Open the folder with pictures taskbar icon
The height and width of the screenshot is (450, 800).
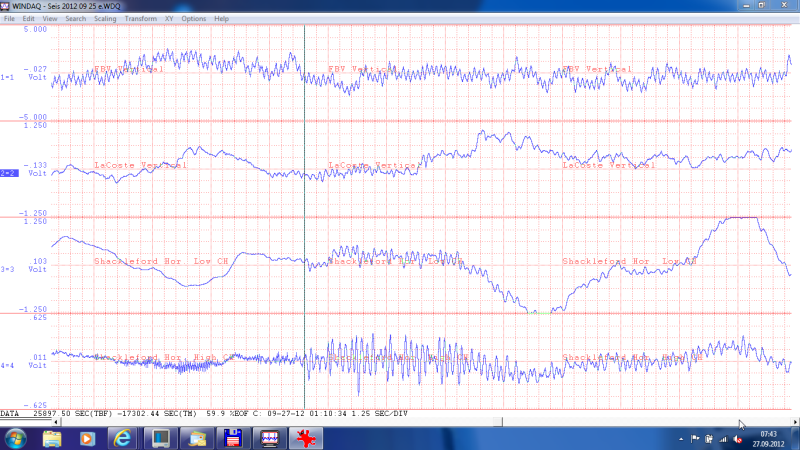(197, 439)
